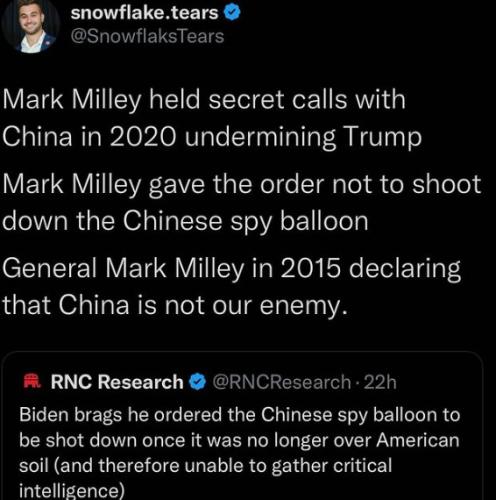The height and width of the screenshot is (500, 496).
Task: Click the 'gave the order not to shoot' line
Action: [x=242, y=185]
